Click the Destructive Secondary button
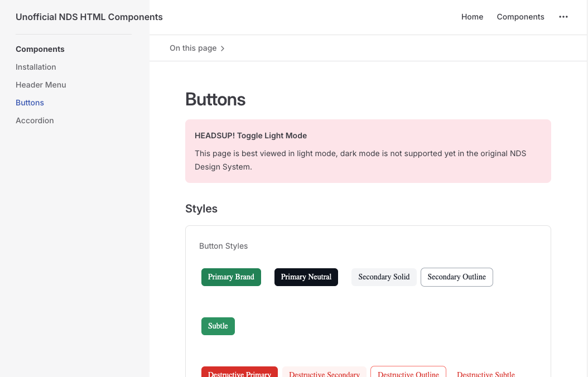The height and width of the screenshot is (377, 588). pyautogui.click(x=324, y=373)
